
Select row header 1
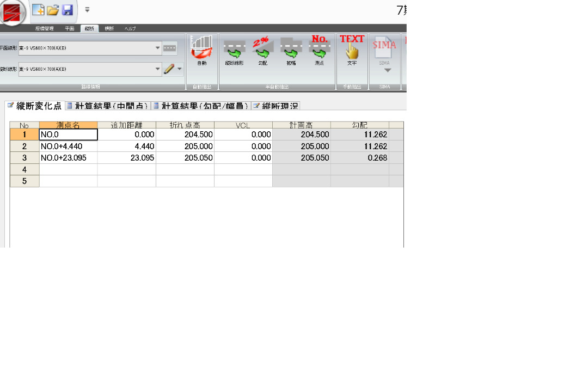[24, 135]
